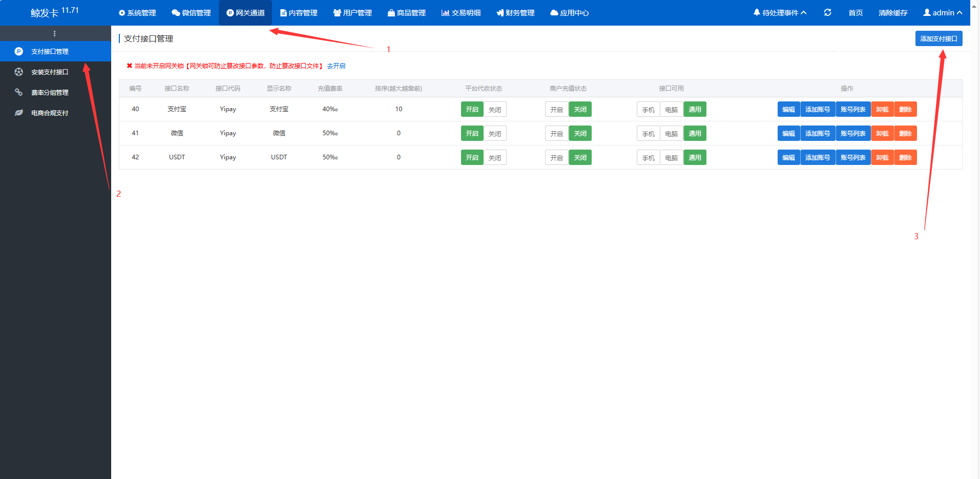Click the gear icon beside 系统管理
This screenshot has width=980, height=479.
click(x=122, y=13)
